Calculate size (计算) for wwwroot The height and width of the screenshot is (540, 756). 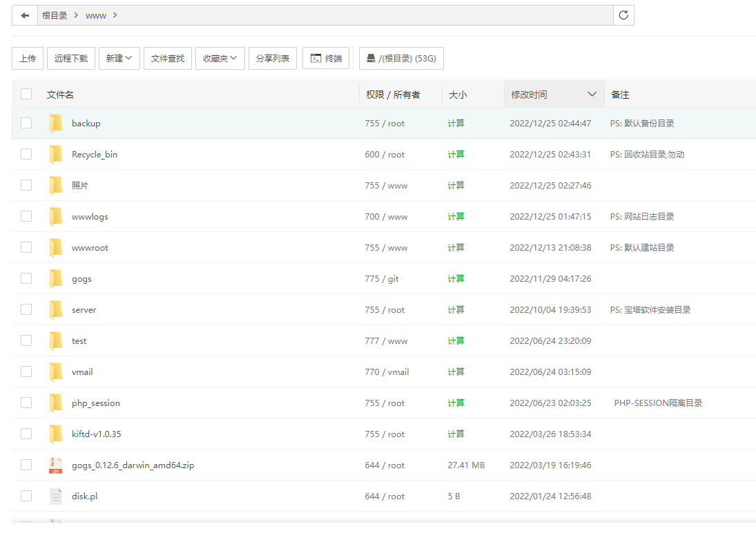pos(456,247)
